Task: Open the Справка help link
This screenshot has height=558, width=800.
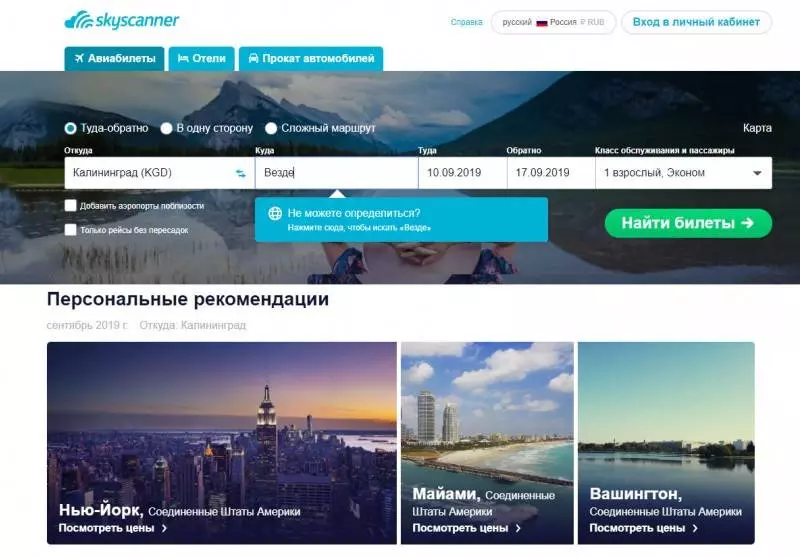Action: 466,22
